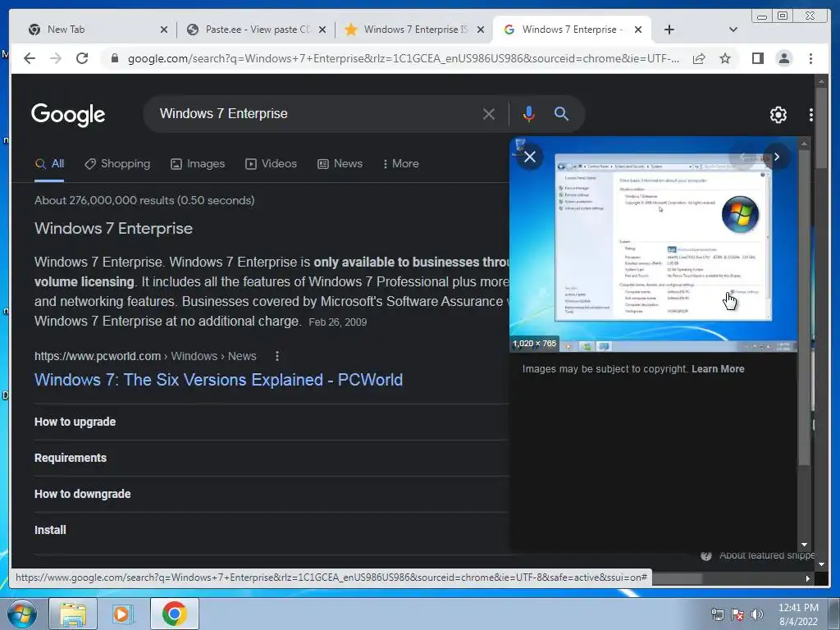
Task: Open Google apps vertical dots menu
Action: pos(811,115)
